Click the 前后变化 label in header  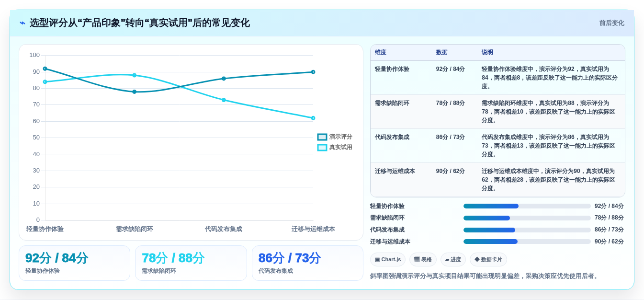click(x=611, y=23)
